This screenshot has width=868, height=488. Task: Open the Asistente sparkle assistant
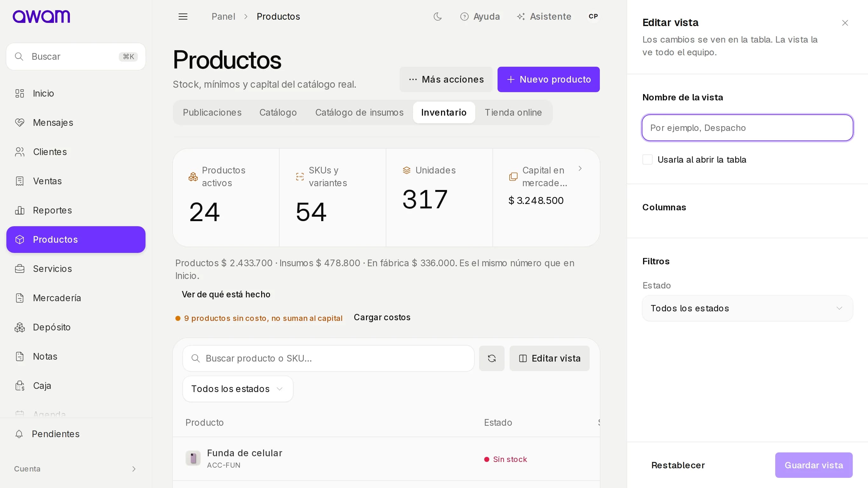pos(544,17)
